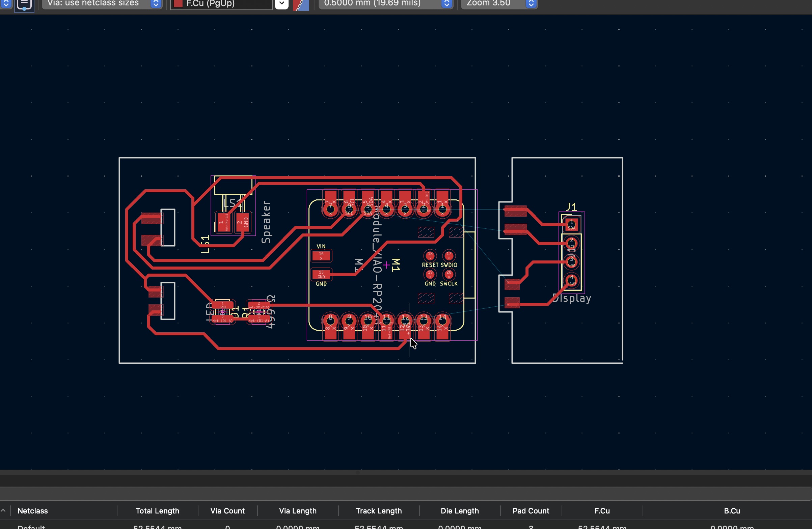Click the red F.Cu layer color swatch
This screenshot has height=529, width=812.
pyautogui.click(x=178, y=3)
